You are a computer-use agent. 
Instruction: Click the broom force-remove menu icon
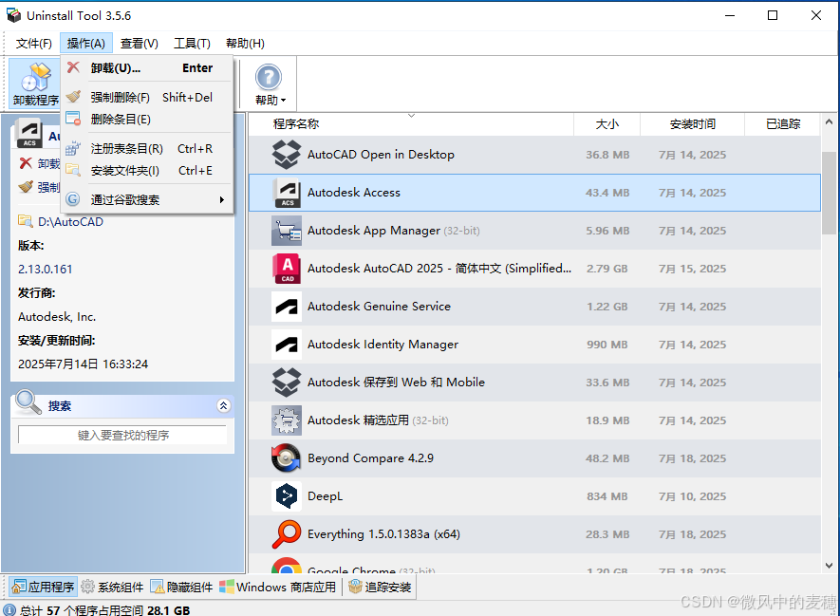pyautogui.click(x=73, y=97)
